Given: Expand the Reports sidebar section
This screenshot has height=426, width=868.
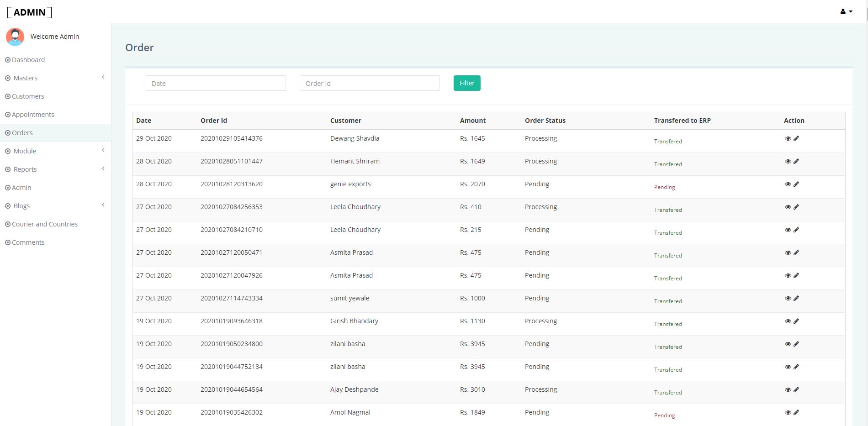Looking at the screenshot, I should pyautogui.click(x=55, y=169).
